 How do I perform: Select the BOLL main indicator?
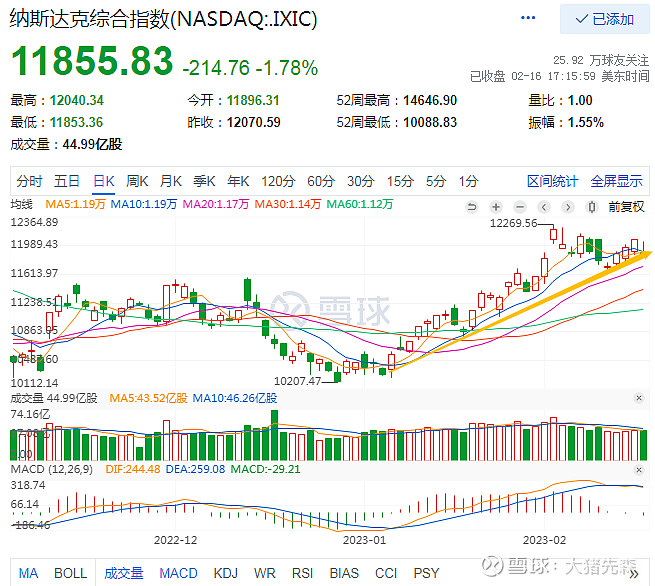click(x=71, y=573)
